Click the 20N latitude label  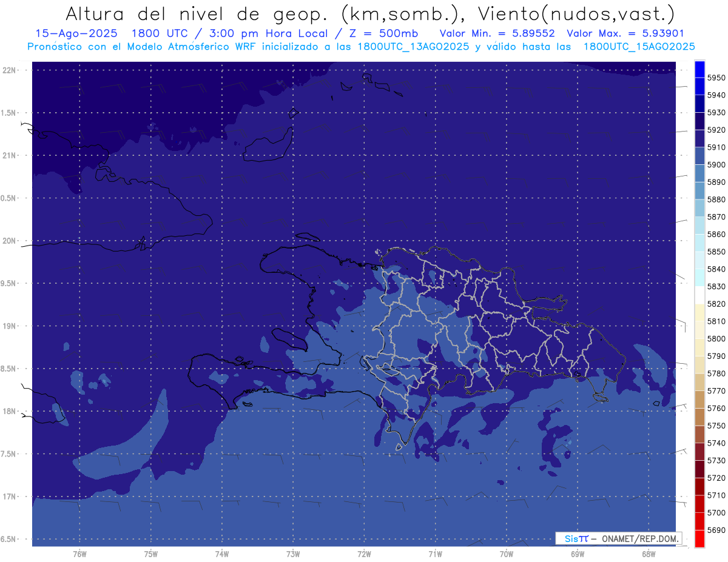click(9, 241)
